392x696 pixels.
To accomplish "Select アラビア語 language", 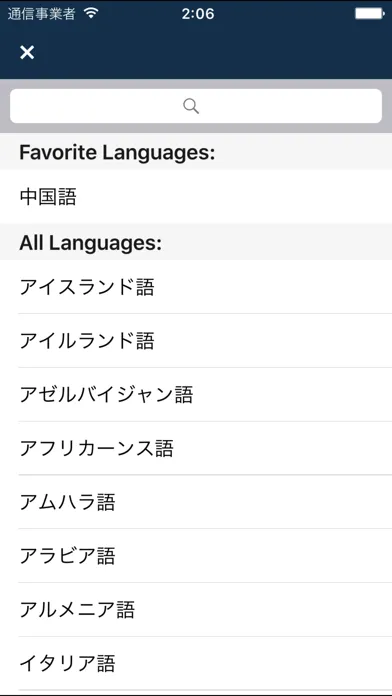I will [196, 556].
